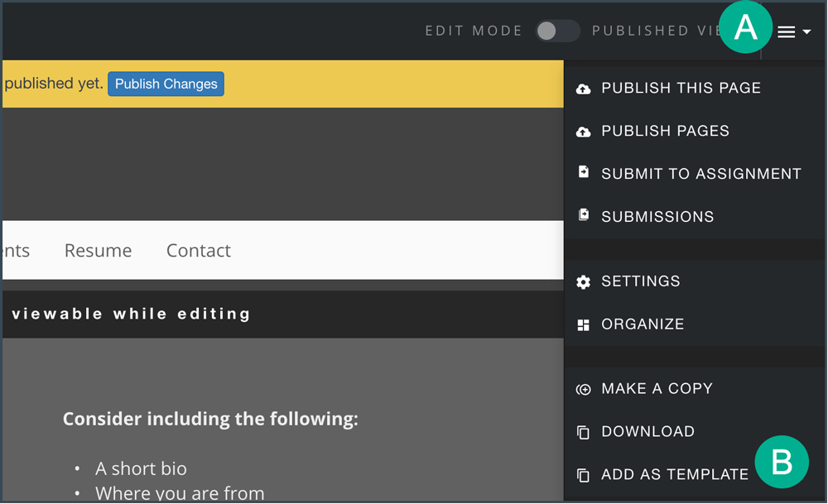Select the cloud upload icon for Publish Pages
Image resolution: width=828 pixels, height=504 pixels.
coord(584,131)
